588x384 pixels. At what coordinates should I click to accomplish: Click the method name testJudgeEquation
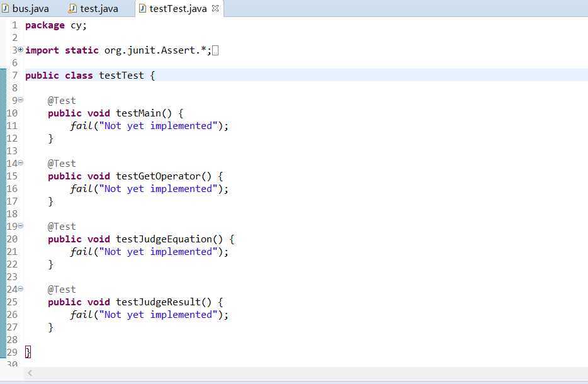164,239
